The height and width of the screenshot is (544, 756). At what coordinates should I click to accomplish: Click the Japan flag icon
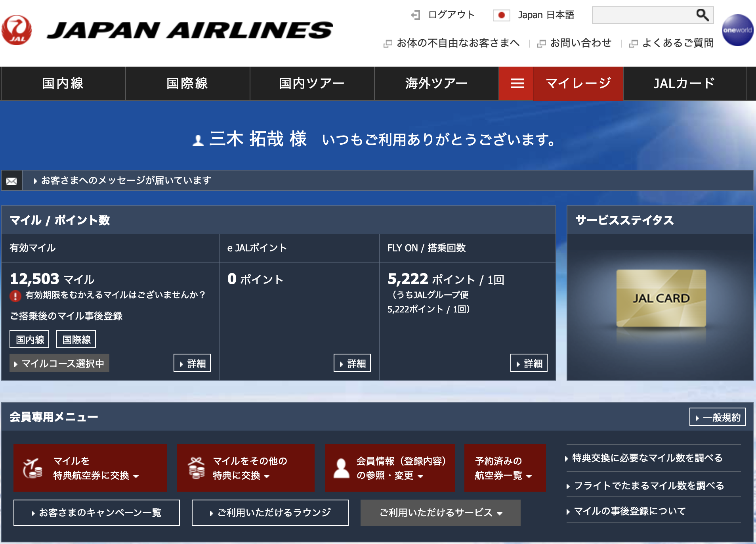[501, 15]
